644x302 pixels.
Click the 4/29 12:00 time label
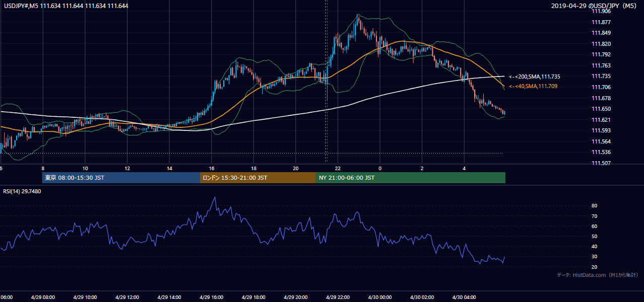[127, 297]
